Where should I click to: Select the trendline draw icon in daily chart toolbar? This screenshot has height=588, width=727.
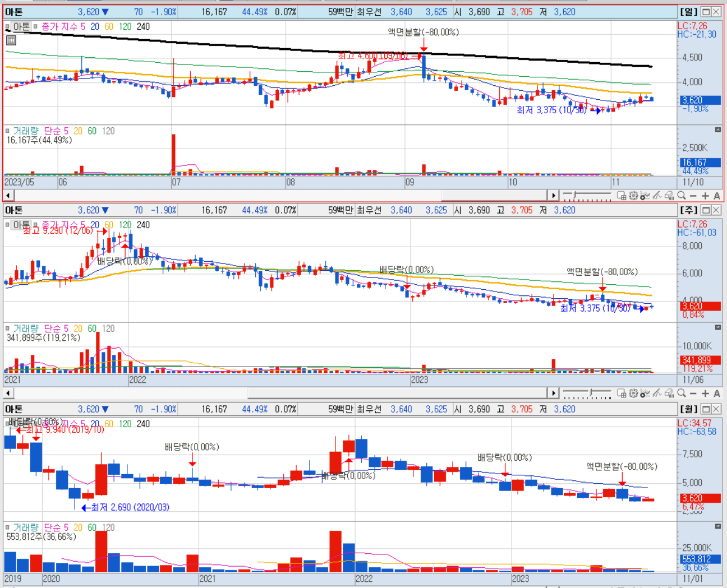[657, 196]
